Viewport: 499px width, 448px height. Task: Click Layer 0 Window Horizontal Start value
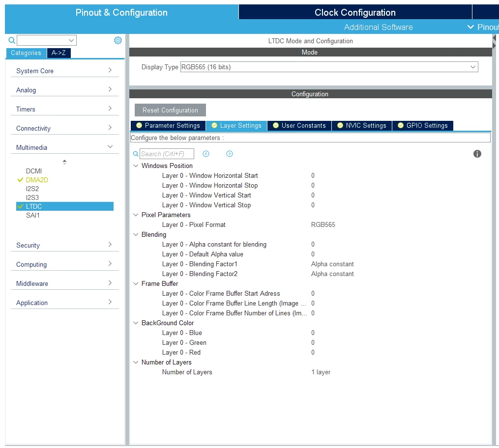[313, 175]
